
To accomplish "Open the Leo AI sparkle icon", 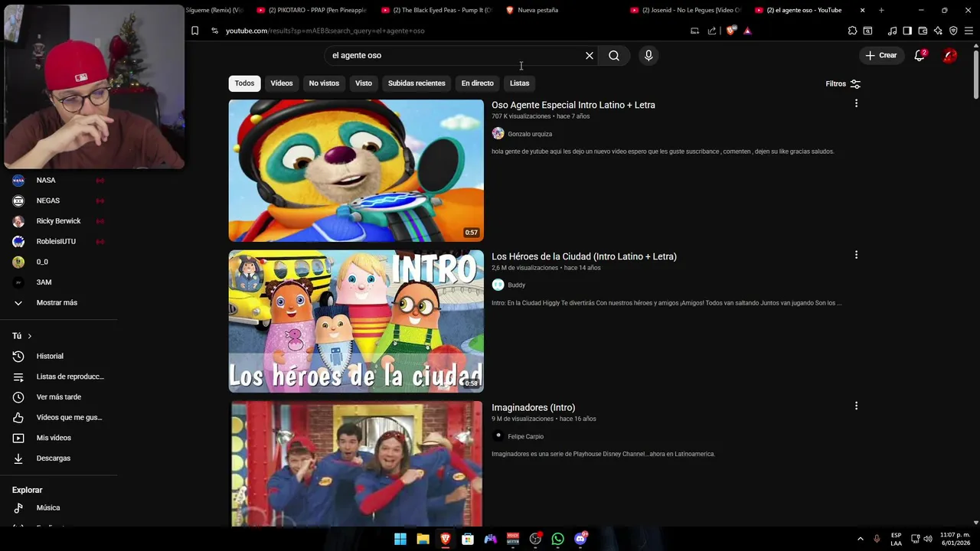I will tap(938, 31).
